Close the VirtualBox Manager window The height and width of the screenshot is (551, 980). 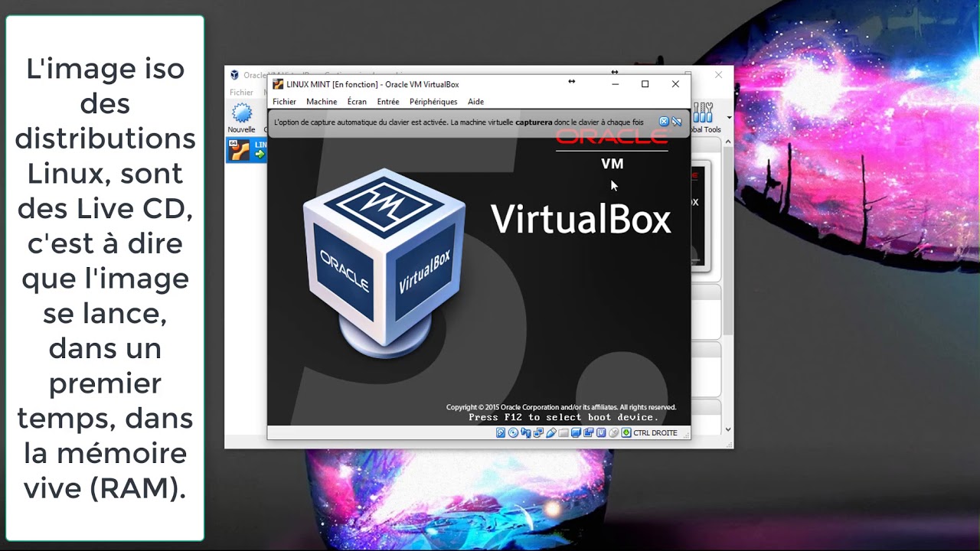tap(718, 75)
